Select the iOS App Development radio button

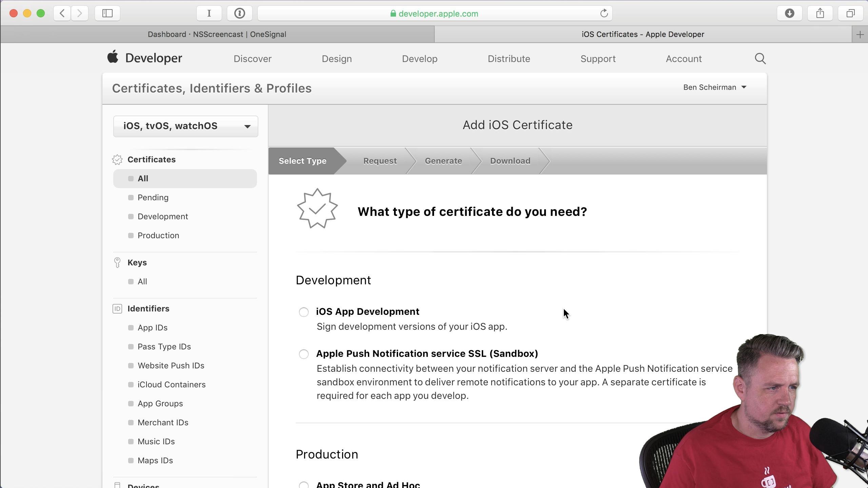point(303,312)
